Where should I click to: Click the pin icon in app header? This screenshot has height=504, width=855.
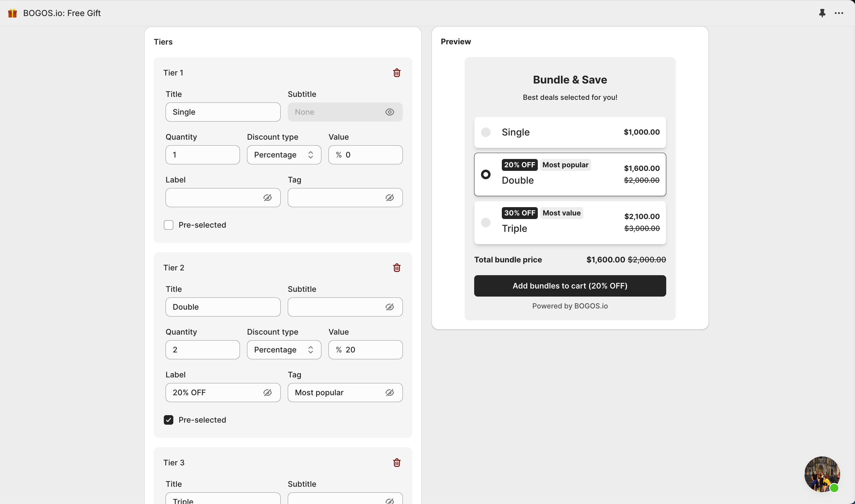click(x=822, y=13)
